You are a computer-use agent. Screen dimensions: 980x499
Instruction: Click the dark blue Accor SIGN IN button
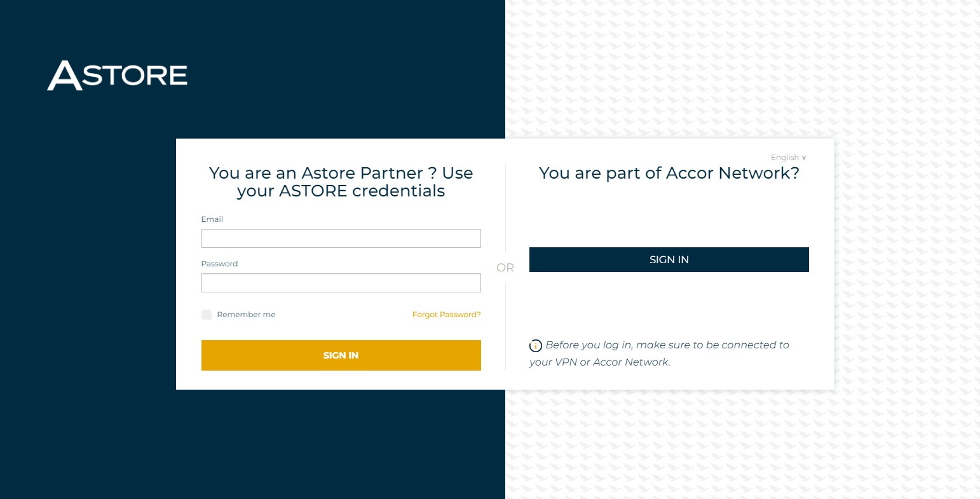669,259
